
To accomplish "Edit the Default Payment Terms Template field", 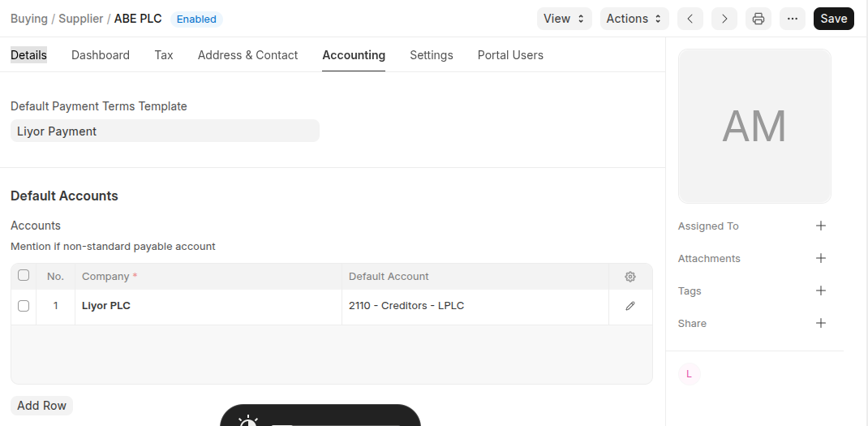I will click(x=165, y=131).
